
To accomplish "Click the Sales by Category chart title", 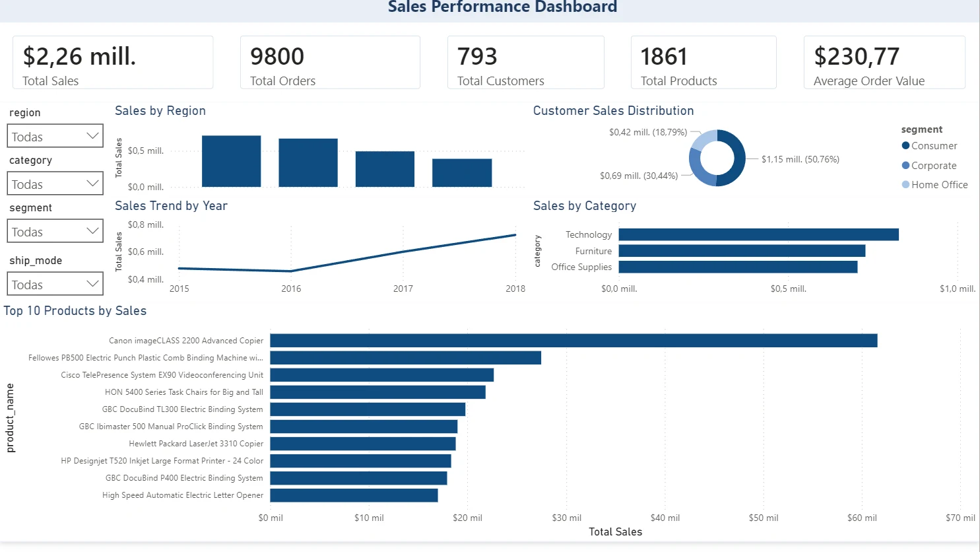I will click(585, 206).
